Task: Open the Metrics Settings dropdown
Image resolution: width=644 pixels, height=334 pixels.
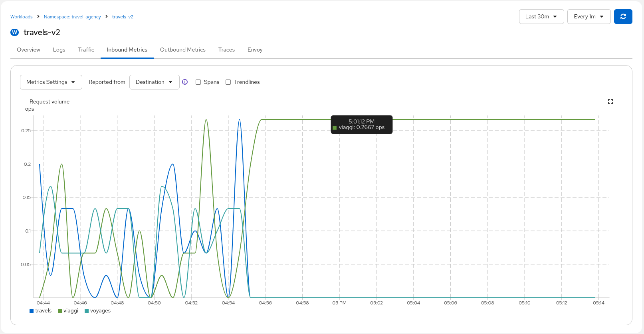Action: 51,82
